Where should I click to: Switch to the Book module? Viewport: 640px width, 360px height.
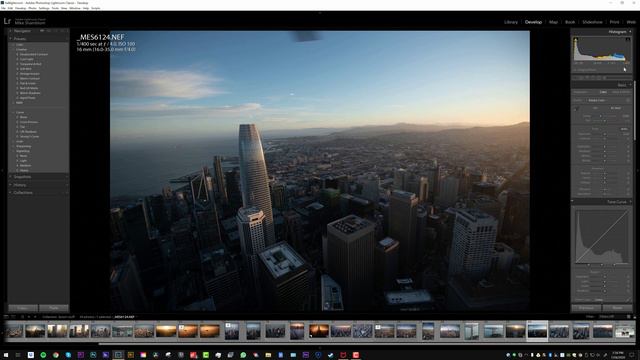coord(570,22)
